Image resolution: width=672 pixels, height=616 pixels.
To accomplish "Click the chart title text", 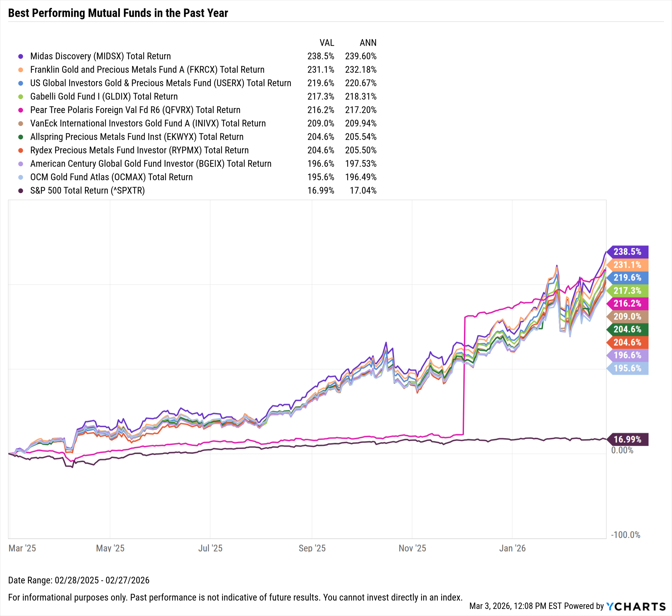I will [118, 13].
